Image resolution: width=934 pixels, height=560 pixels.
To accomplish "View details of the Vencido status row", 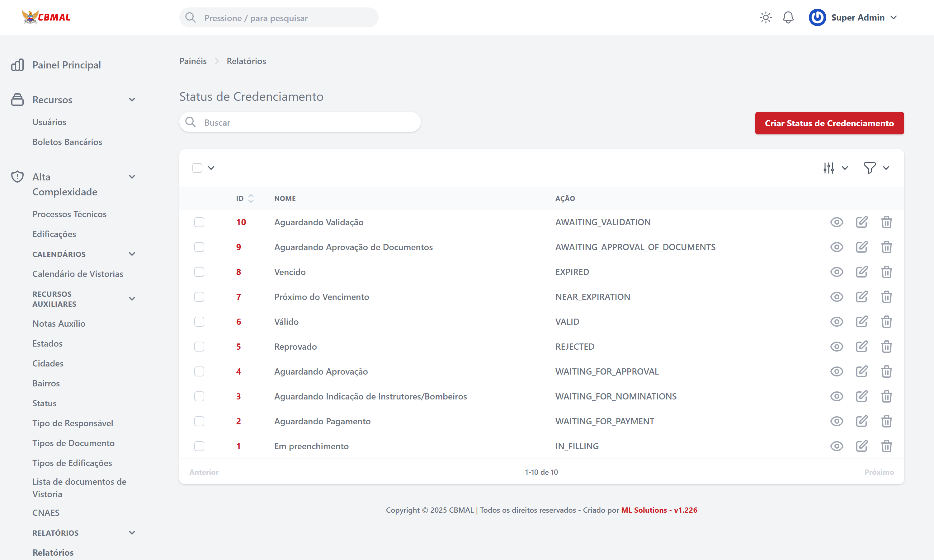I will (836, 272).
